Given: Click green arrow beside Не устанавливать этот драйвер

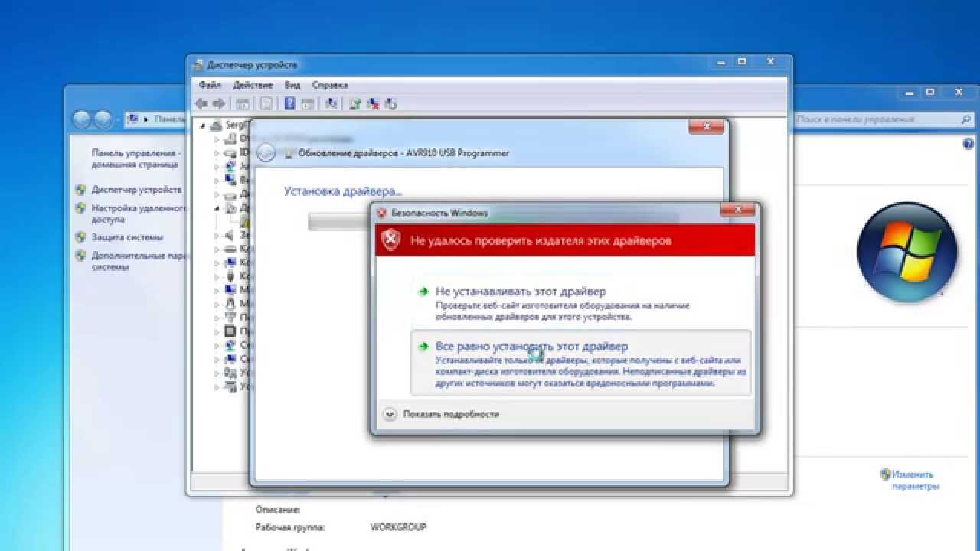Looking at the screenshot, I should coord(422,292).
